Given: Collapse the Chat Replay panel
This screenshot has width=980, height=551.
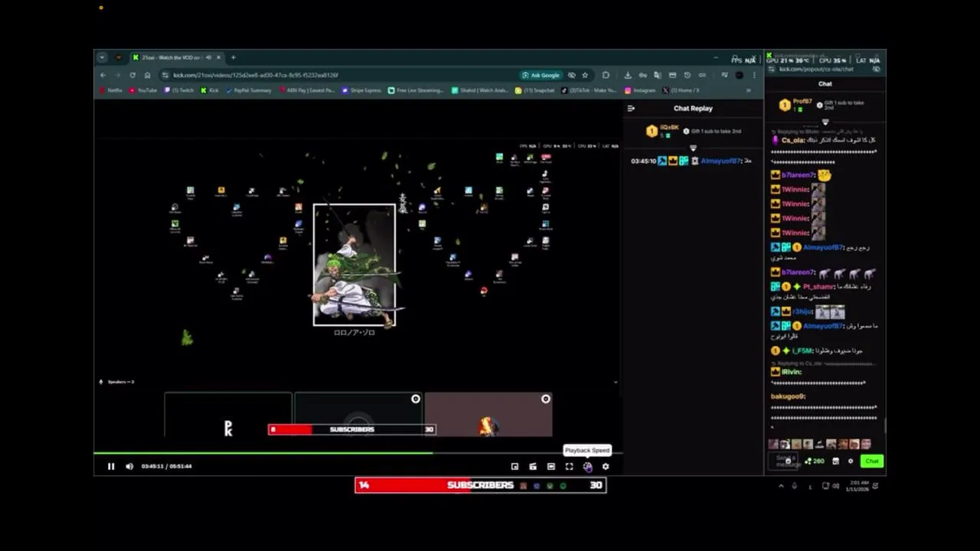Looking at the screenshot, I should 631,108.
